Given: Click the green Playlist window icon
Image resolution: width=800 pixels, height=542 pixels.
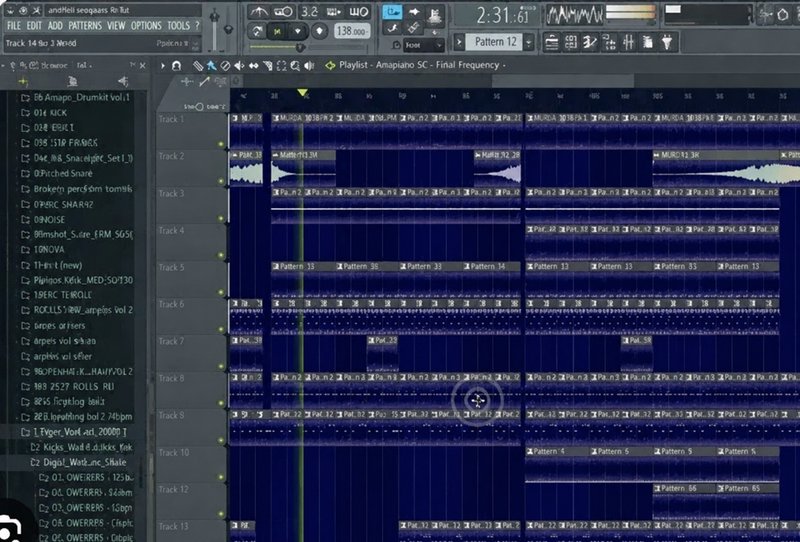Looking at the screenshot, I should (x=330, y=65).
